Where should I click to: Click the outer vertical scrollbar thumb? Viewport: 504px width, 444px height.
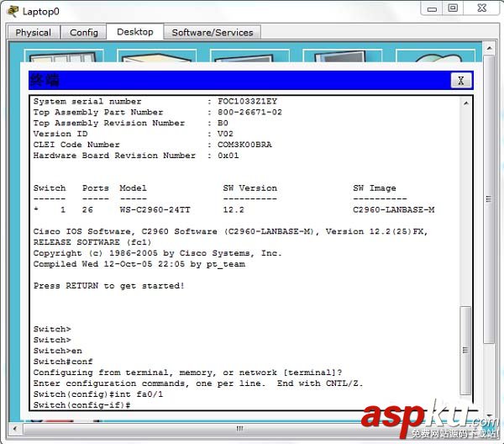point(489,199)
